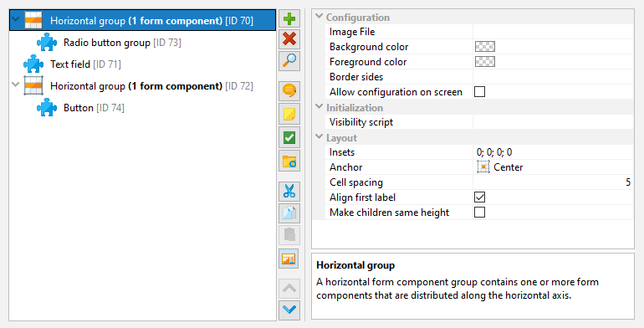This screenshot has width=644, height=328.
Task: Uncheck the Align first label checkbox
Action: pos(479,197)
